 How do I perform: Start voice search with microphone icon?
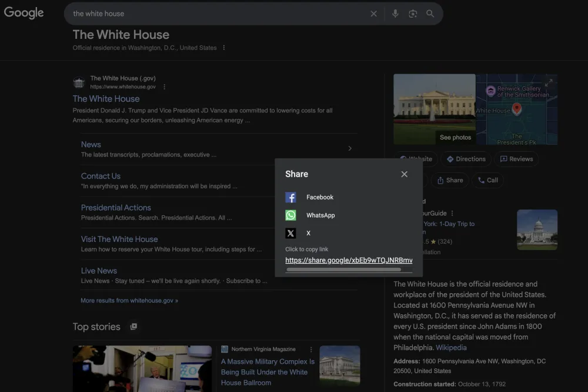[x=395, y=14]
